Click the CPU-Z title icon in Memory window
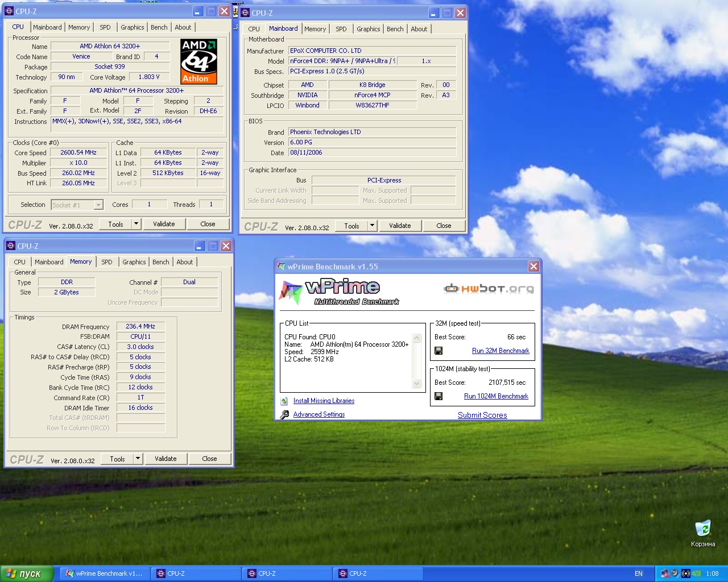The width and height of the screenshot is (728, 582). (11, 246)
